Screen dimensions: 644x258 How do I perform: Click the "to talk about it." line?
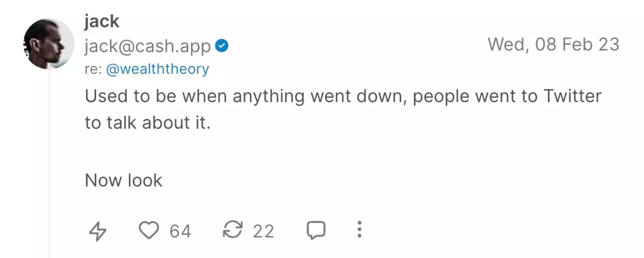(148, 123)
